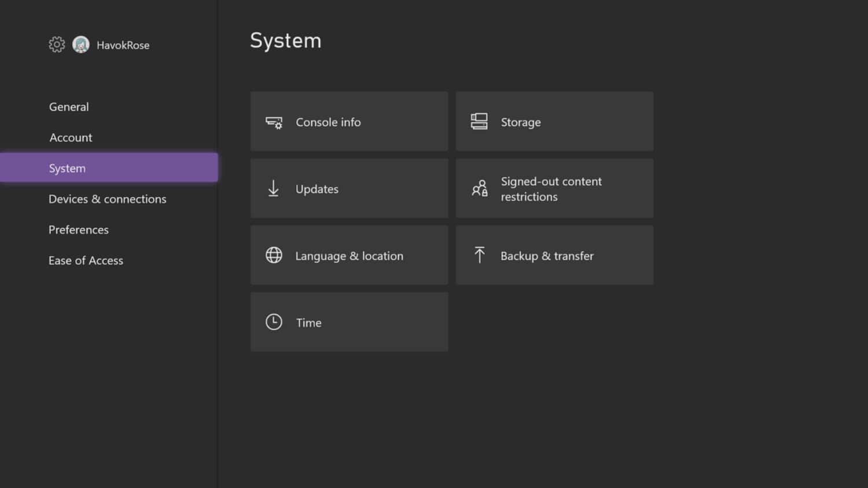Select the HavokRose profile avatar
Screen dimensions: 868x488
click(81, 45)
